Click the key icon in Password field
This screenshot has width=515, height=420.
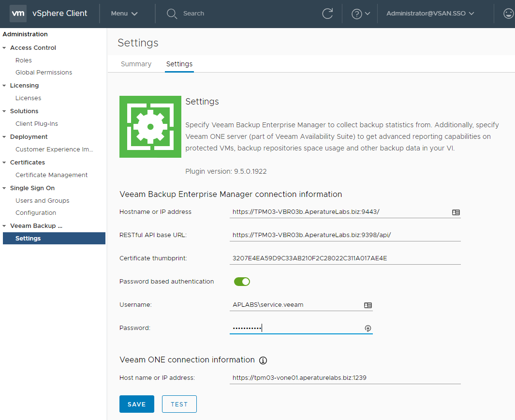(x=368, y=329)
